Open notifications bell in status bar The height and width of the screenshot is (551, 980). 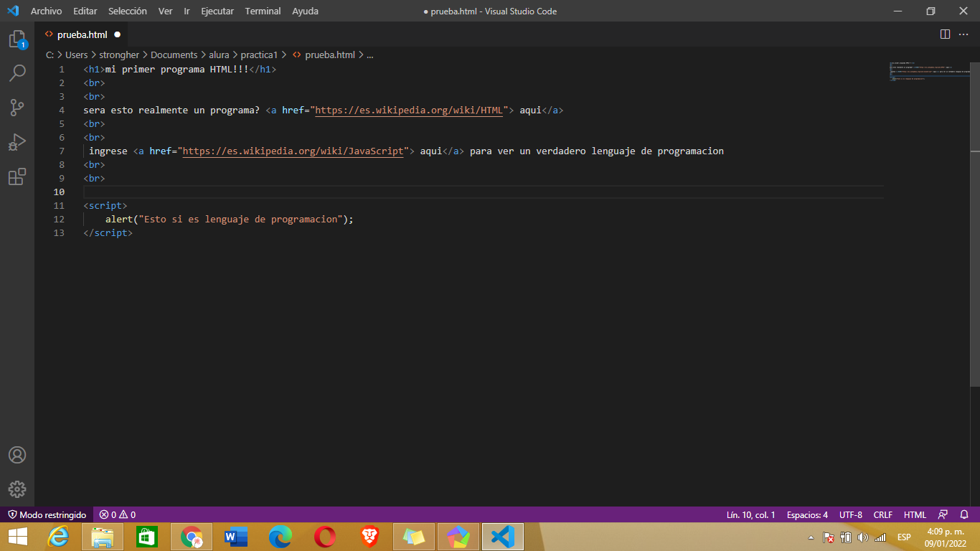tap(964, 514)
